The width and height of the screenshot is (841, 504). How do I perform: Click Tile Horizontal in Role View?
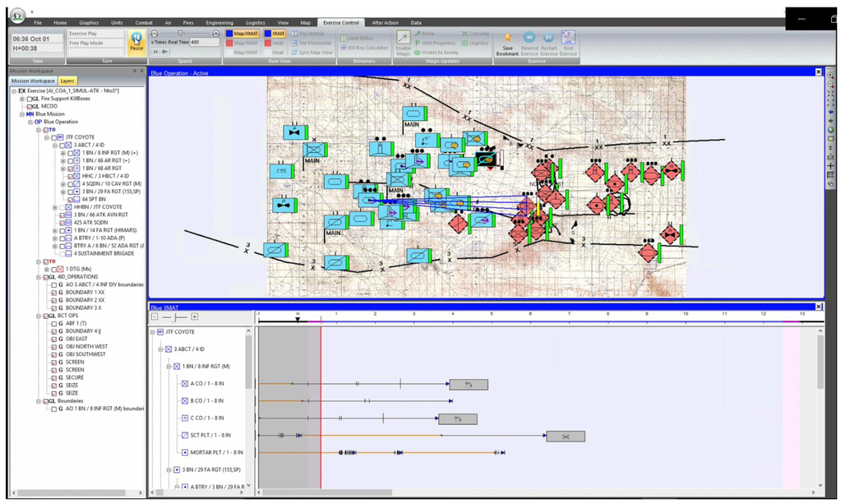point(311,43)
